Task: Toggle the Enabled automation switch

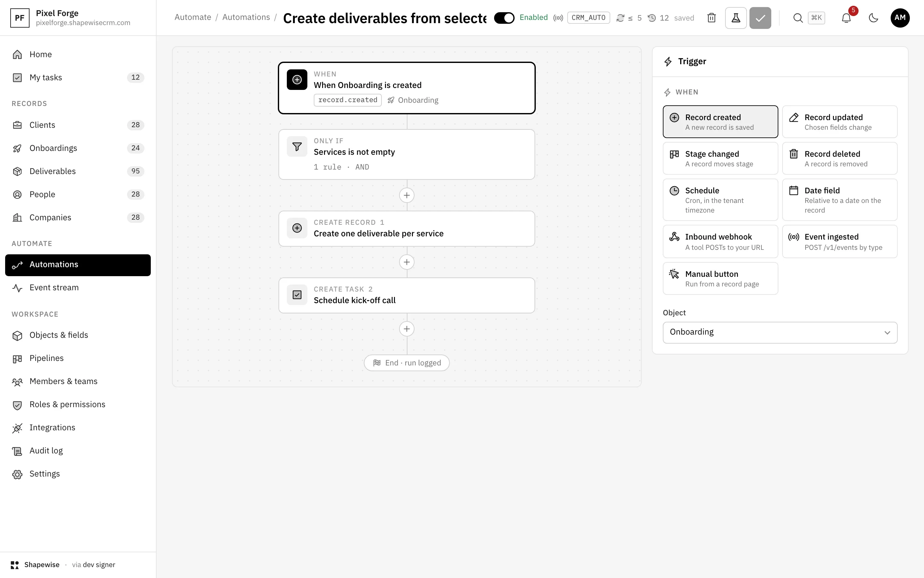Action: coord(504,18)
